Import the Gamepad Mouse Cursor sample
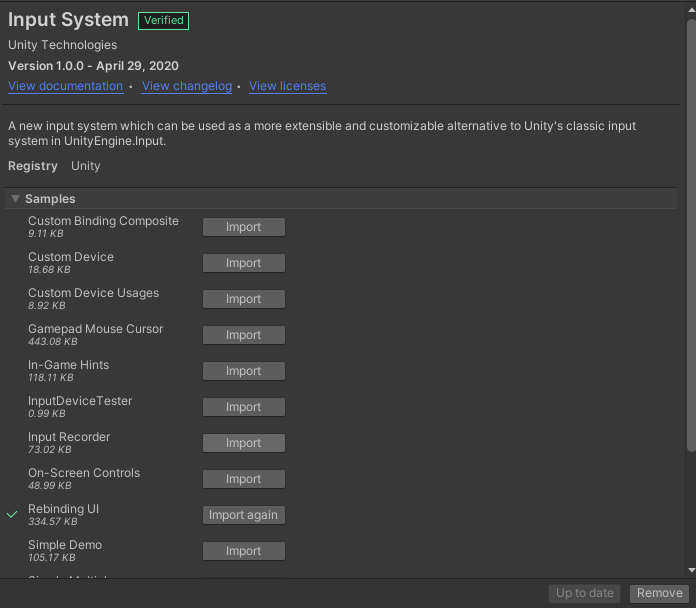This screenshot has height=608, width=696. click(x=243, y=335)
